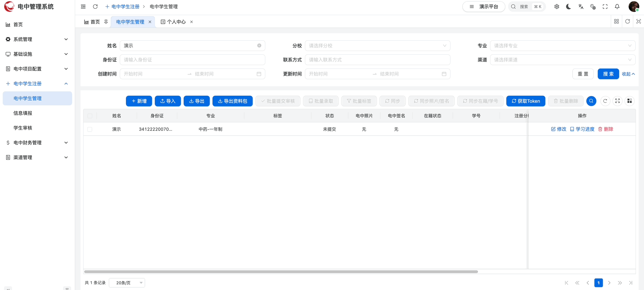The image size is (644, 290).
Task: Open user avatar menu
Action: point(634,6)
